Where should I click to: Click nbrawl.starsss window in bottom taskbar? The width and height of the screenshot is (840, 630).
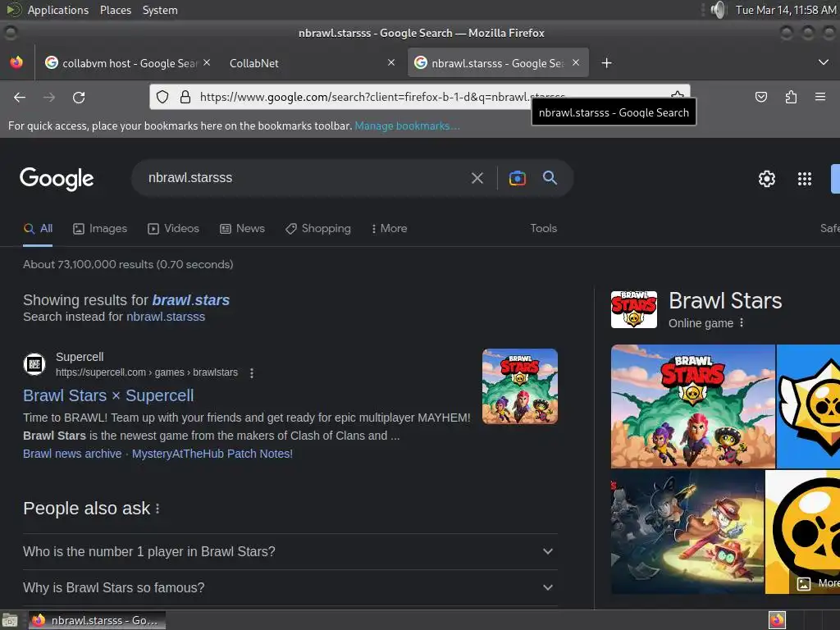(97, 620)
